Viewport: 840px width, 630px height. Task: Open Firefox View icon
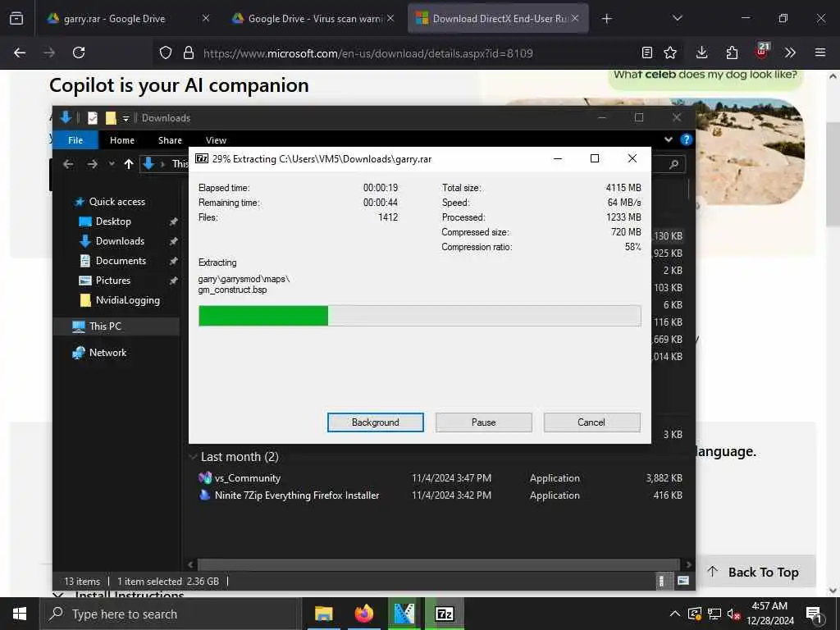[16, 19]
